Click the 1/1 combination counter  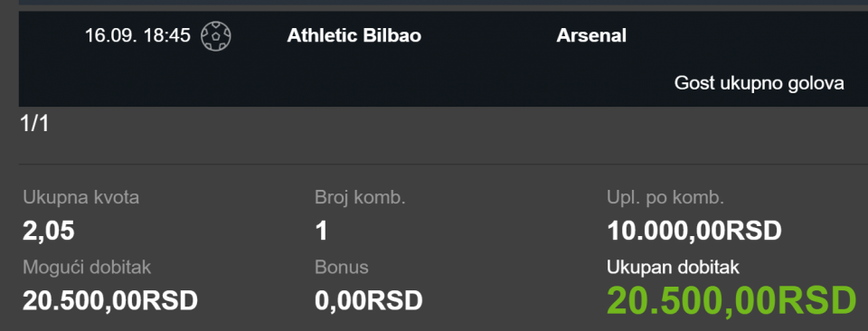tap(35, 123)
